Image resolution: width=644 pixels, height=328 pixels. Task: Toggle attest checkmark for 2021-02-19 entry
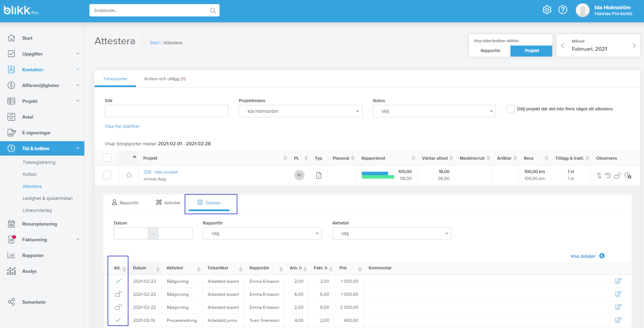point(119,320)
